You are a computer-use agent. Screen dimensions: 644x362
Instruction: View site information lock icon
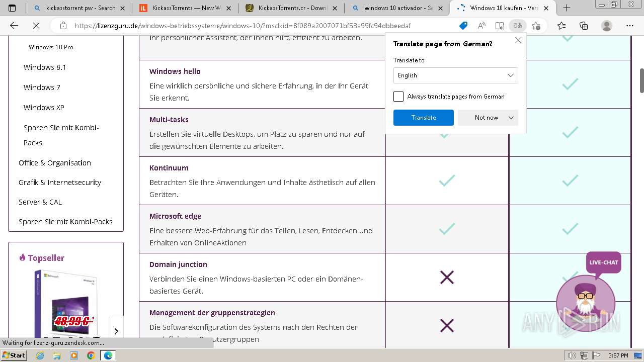[63, 26]
